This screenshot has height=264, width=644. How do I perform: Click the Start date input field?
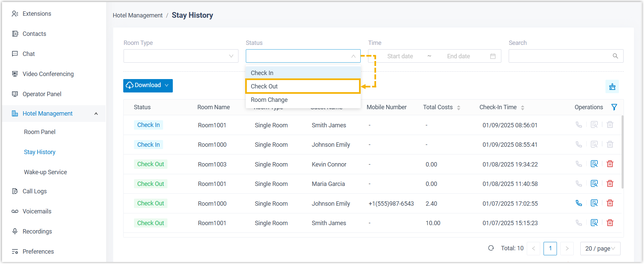click(400, 56)
